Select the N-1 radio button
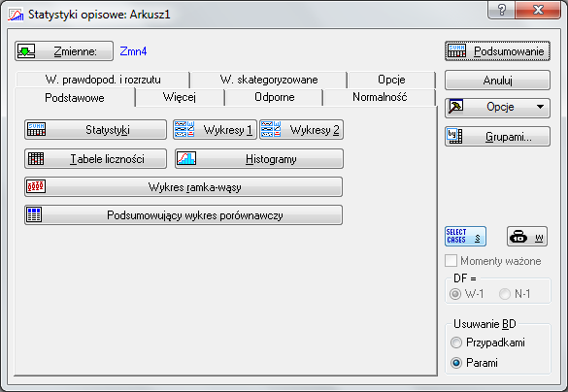 click(505, 294)
